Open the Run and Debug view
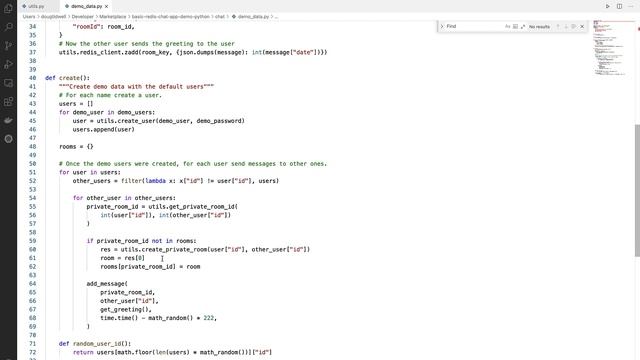640x360 pixels. [x=8, y=64]
